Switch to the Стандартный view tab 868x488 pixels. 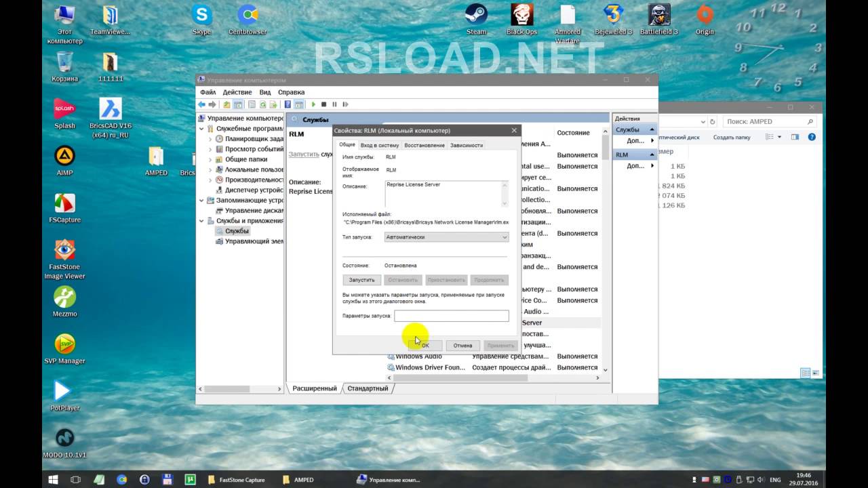click(368, 388)
